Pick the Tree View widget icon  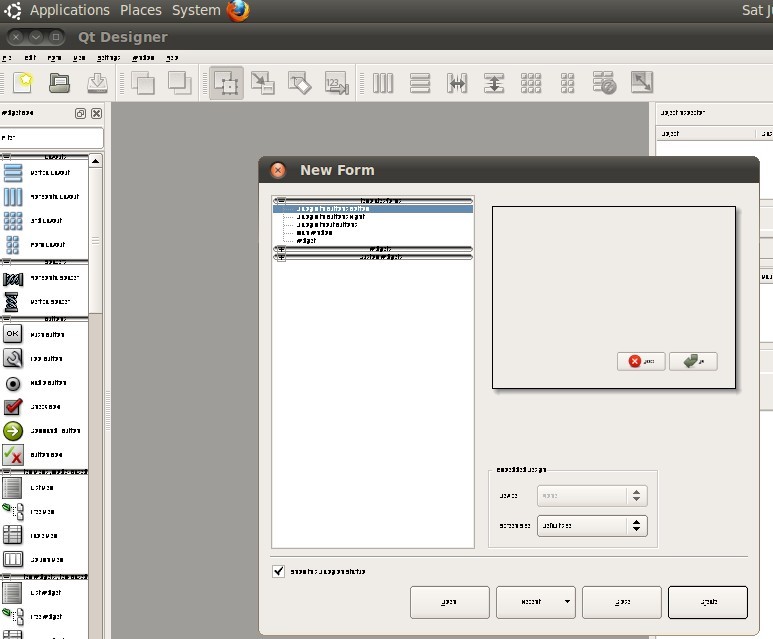click(x=13, y=512)
